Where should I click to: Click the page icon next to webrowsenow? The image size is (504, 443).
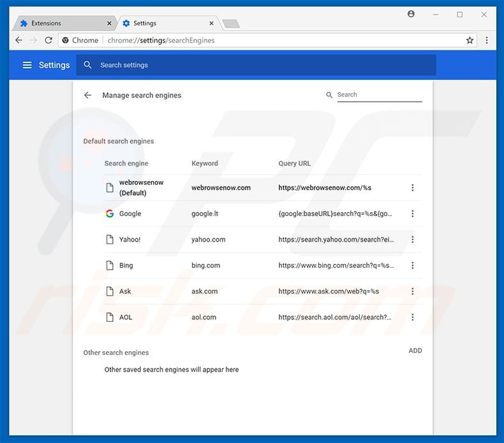pos(110,187)
